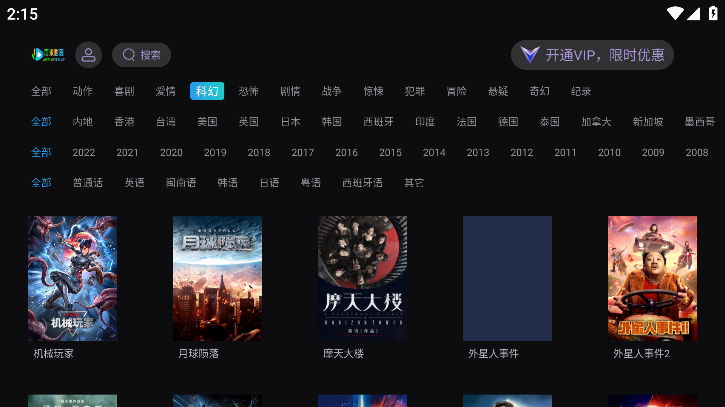Select the highlighted 科幻 genre

[207, 91]
